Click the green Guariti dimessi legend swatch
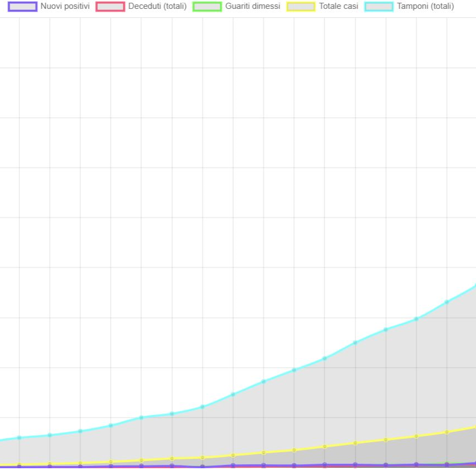This screenshot has width=476, height=476. tap(207, 7)
